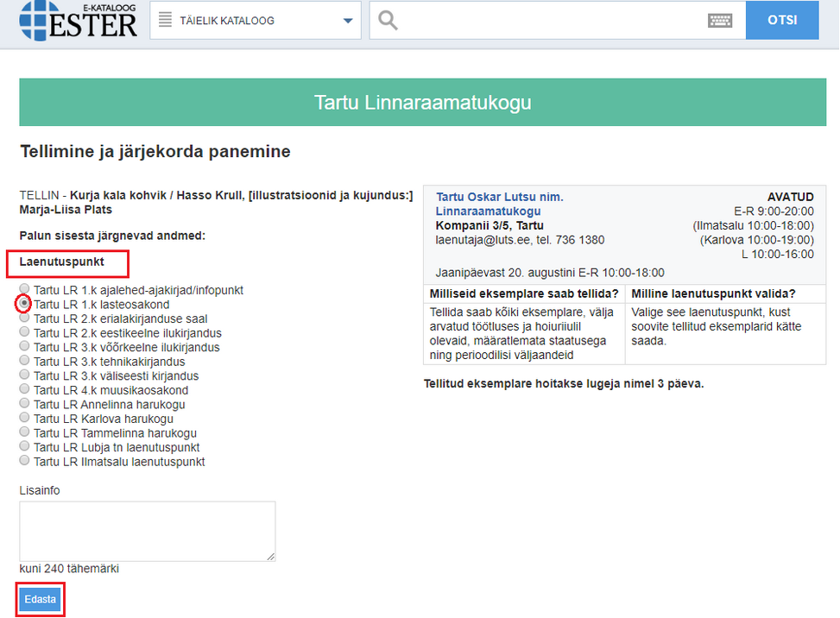Choose Tartu LR Annelinna harukogu radio
The height and width of the screenshot is (618, 840).
pyautogui.click(x=24, y=403)
